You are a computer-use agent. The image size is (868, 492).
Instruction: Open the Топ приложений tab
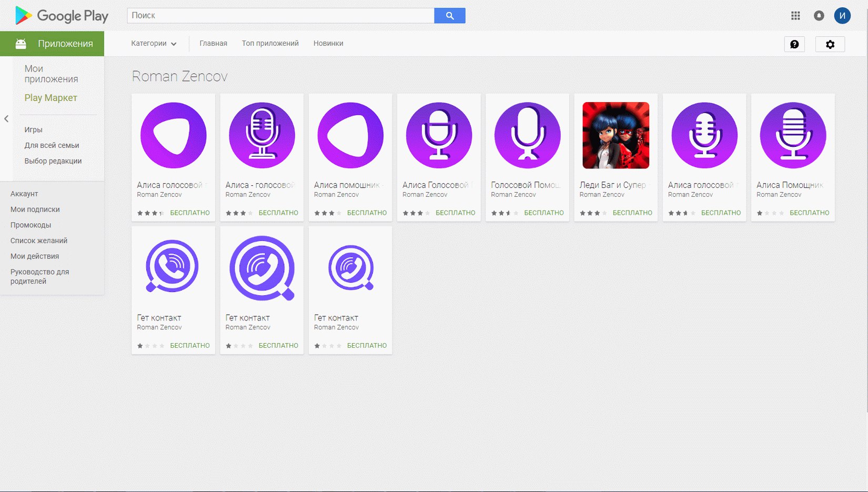click(x=270, y=44)
